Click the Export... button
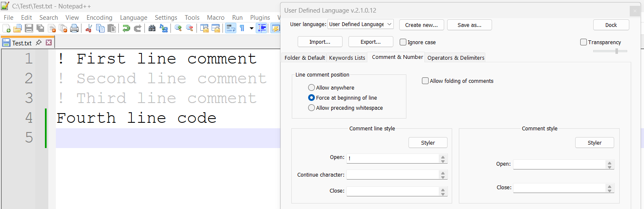Image resolution: width=644 pixels, height=209 pixels. [371, 42]
